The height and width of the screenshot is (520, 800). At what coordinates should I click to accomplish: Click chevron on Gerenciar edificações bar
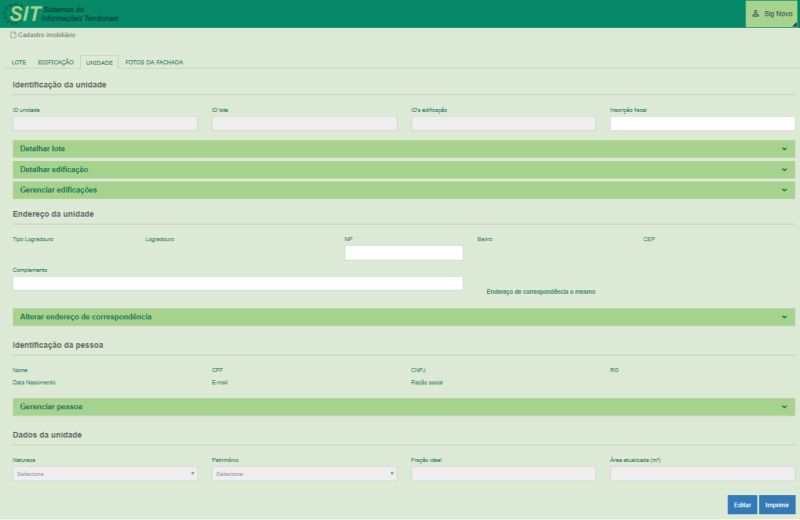[x=785, y=190]
